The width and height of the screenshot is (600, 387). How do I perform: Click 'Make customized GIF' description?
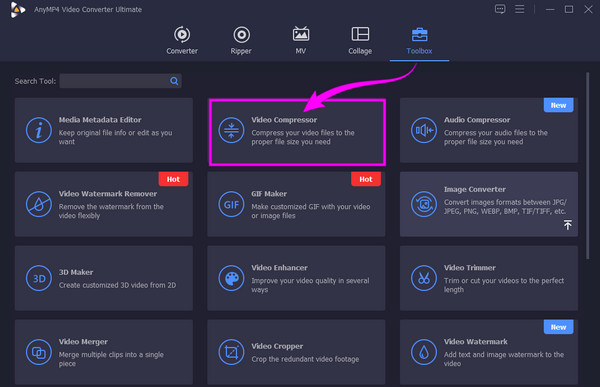click(x=310, y=211)
